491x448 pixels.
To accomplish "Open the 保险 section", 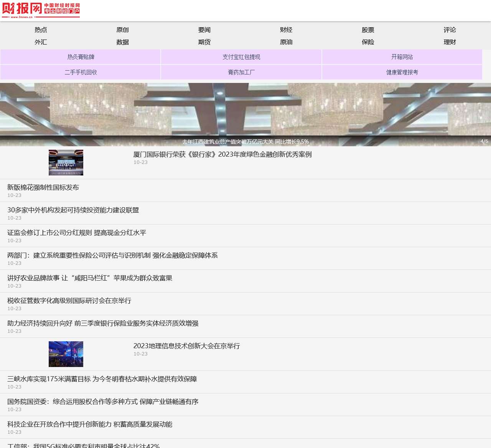I will click(x=368, y=42).
